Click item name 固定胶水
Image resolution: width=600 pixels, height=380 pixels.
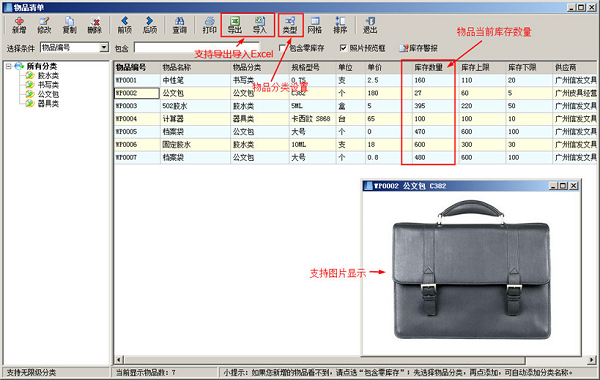pyautogui.click(x=176, y=145)
